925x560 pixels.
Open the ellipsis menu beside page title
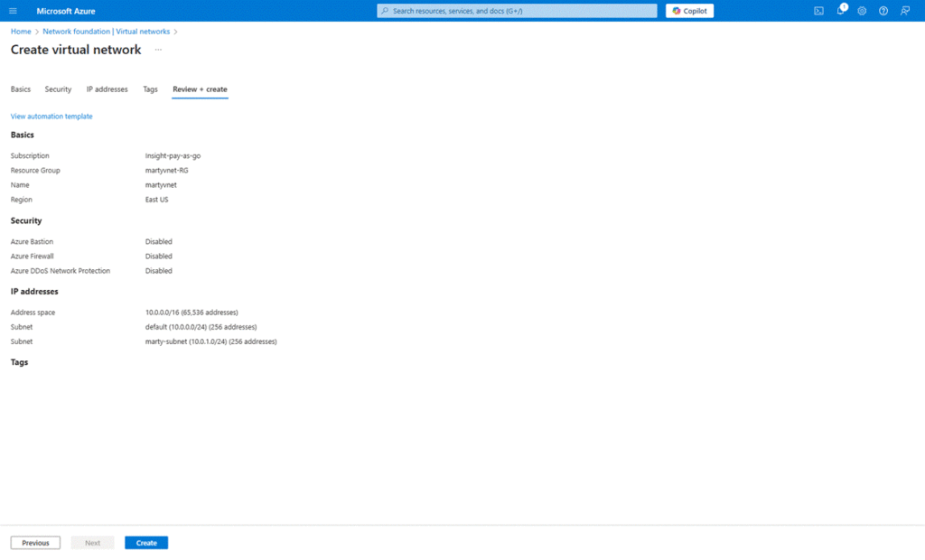[158, 50]
